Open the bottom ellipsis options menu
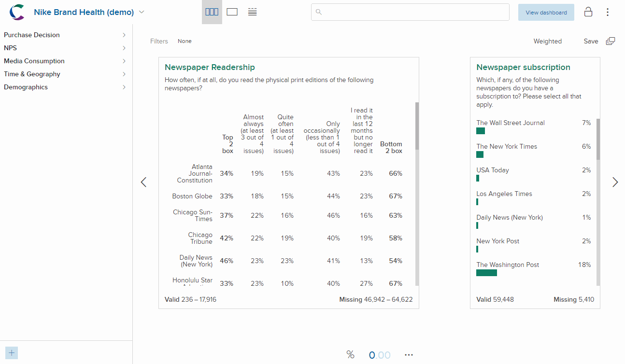The image size is (625, 364). (x=409, y=355)
